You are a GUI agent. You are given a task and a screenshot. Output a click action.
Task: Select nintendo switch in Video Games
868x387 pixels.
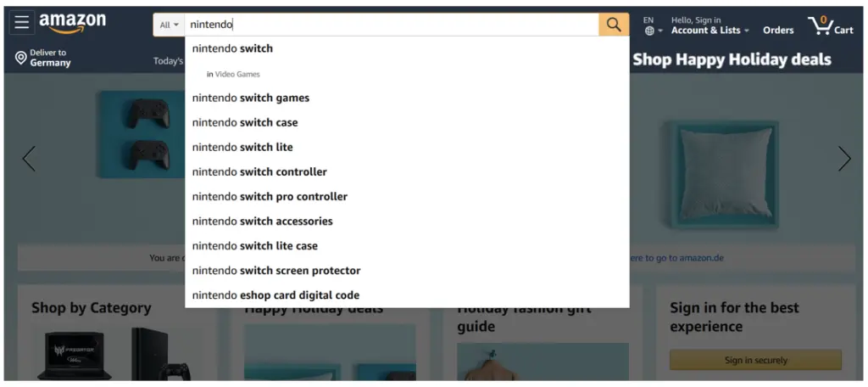[234, 74]
